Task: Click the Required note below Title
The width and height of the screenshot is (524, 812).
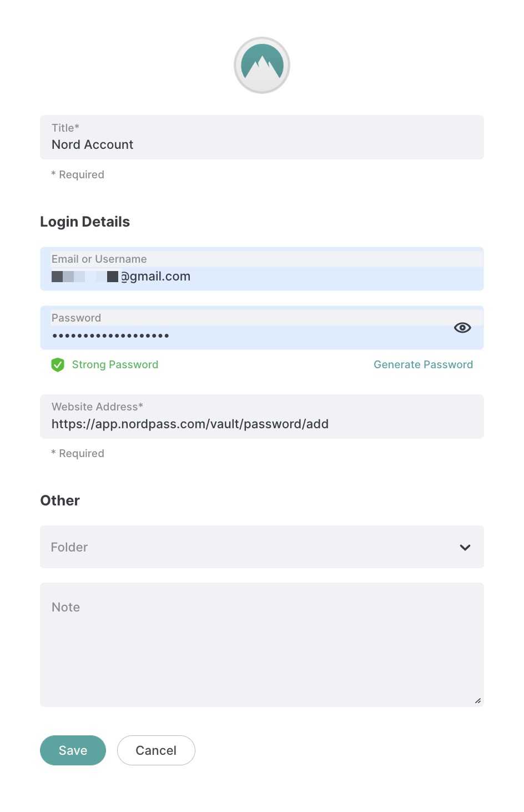Action: pyautogui.click(x=78, y=174)
